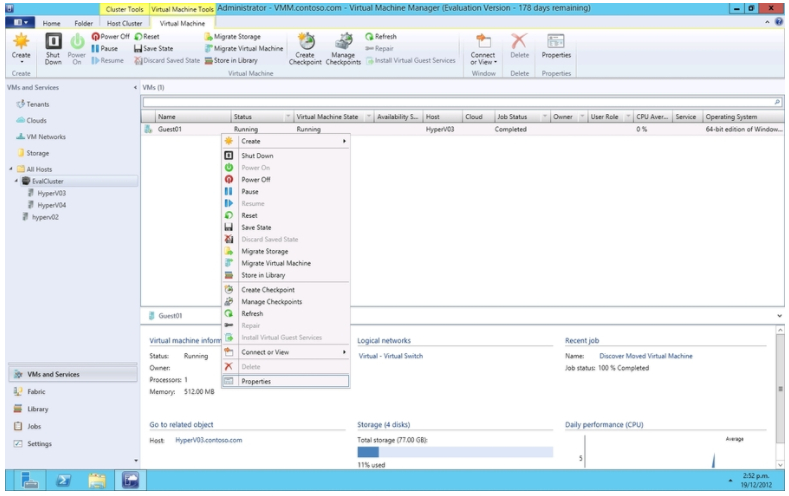Click Migrate Virtual Machine in the ribbon

tap(244, 48)
